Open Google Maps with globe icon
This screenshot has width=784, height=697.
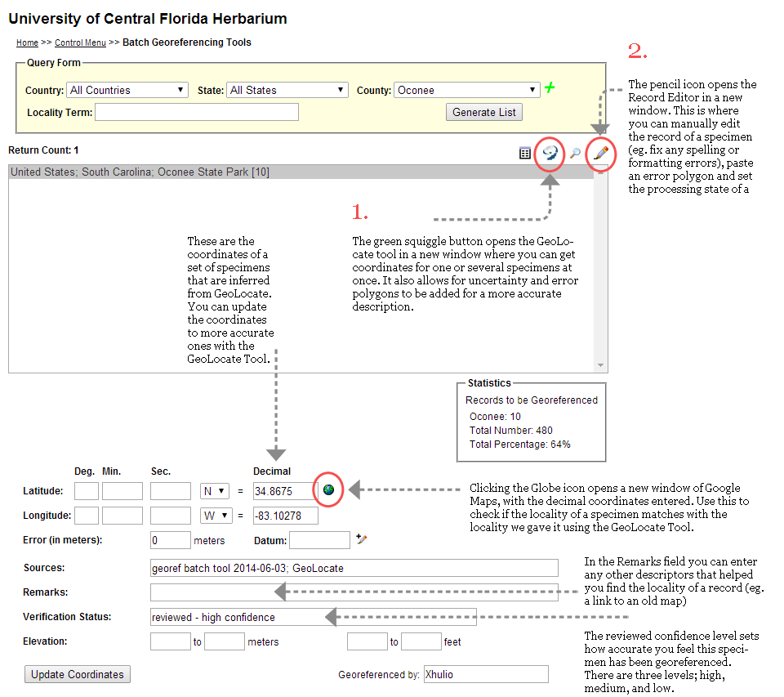click(328, 490)
